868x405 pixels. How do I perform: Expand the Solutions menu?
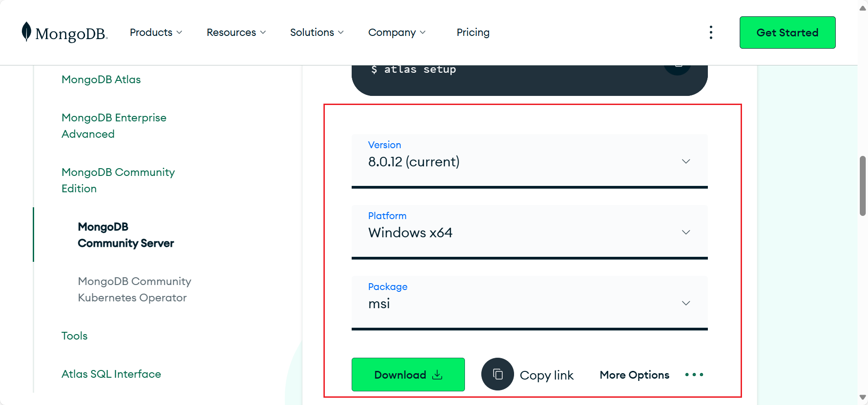317,32
